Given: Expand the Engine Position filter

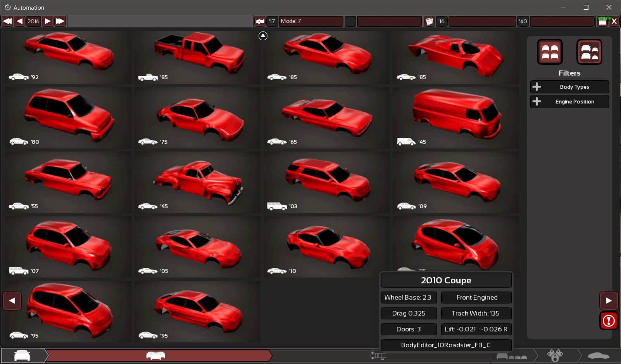Looking at the screenshot, I should click(x=569, y=102).
